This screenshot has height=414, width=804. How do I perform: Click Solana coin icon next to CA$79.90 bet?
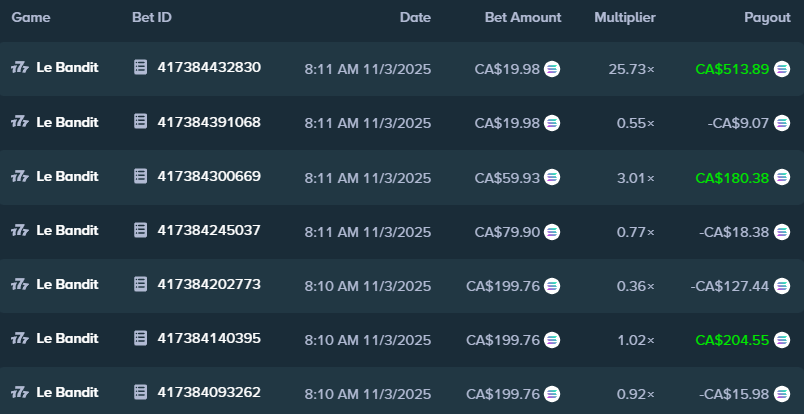point(552,232)
